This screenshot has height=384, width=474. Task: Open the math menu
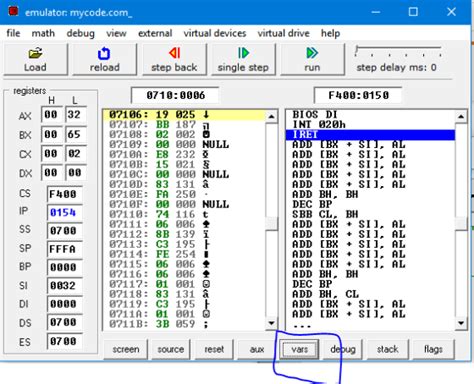[x=43, y=33]
